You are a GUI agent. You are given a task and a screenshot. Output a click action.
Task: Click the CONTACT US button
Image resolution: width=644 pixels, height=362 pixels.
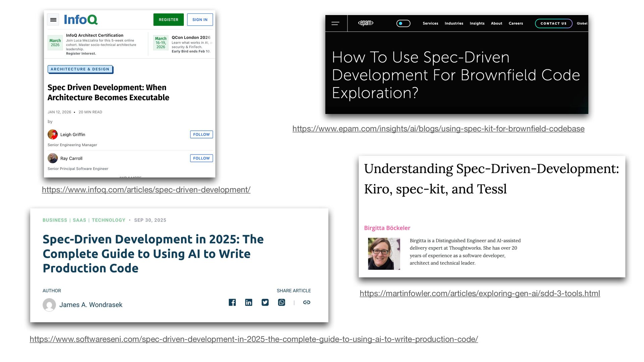pos(553,23)
